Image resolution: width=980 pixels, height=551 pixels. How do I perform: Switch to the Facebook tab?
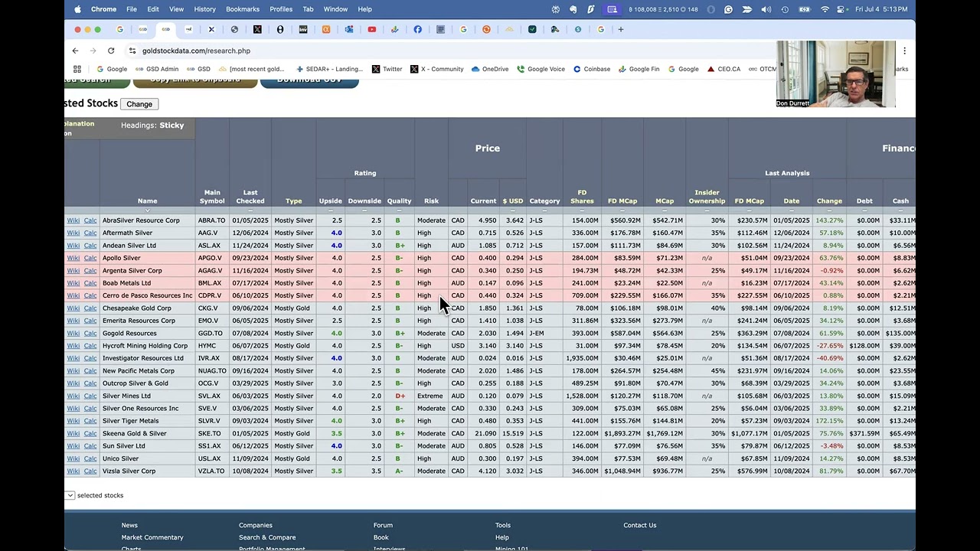click(x=417, y=29)
